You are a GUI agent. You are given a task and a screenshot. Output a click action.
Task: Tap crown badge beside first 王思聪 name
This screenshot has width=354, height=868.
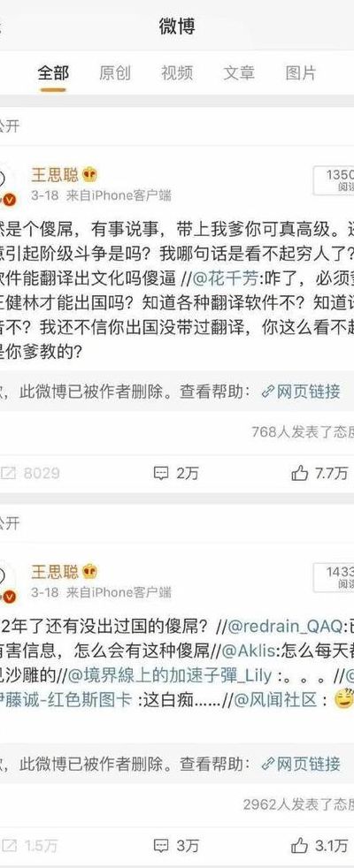point(89,176)
